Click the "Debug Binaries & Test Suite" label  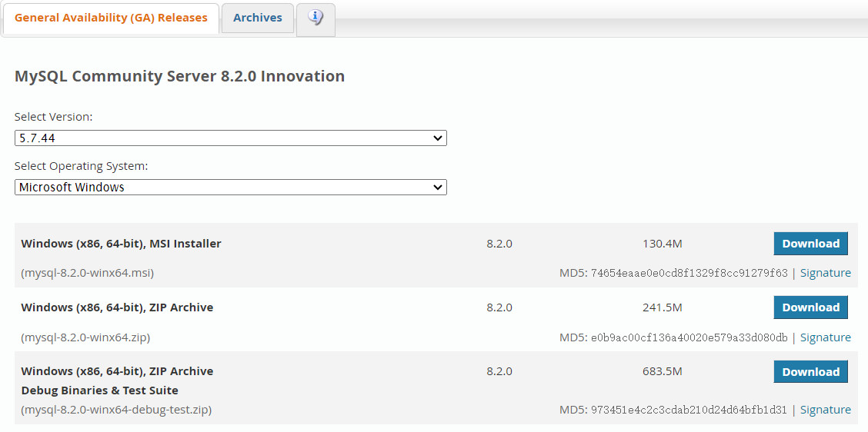(99, 390)
